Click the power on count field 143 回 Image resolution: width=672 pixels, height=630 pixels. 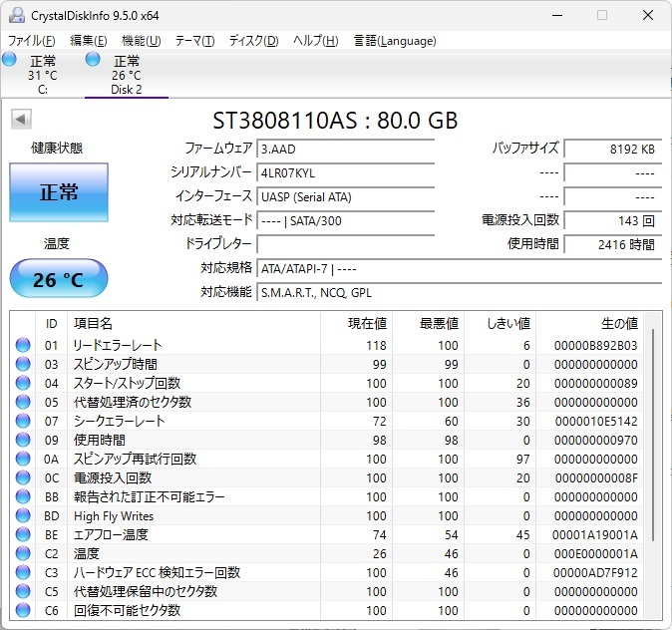[x=613, y=221]
